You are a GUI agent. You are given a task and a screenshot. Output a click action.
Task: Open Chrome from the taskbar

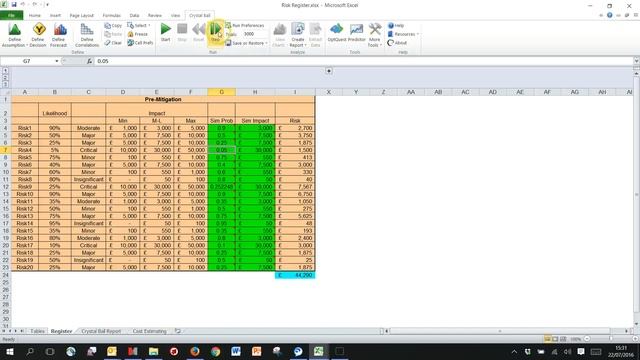216,351
